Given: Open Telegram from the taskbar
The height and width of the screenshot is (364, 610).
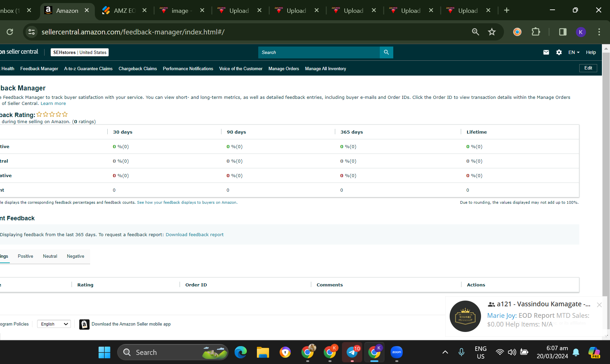Looking at the screenshot, I should coord(352,352).
